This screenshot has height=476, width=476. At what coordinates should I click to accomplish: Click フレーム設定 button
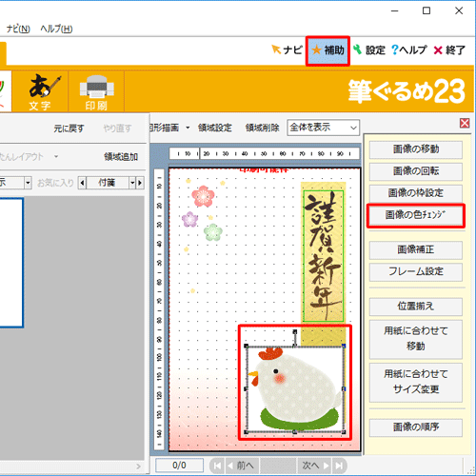tap(416, 271)
